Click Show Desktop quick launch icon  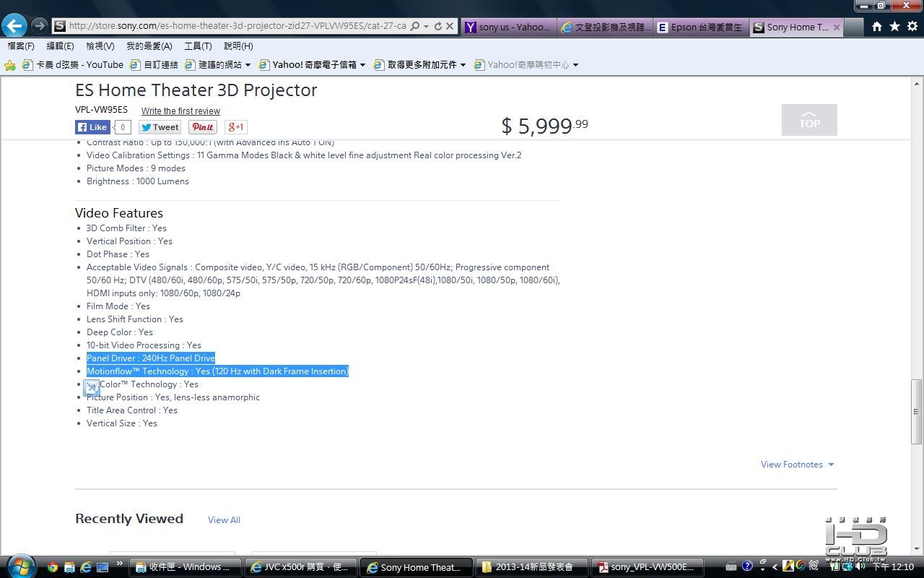click(103, 567)
